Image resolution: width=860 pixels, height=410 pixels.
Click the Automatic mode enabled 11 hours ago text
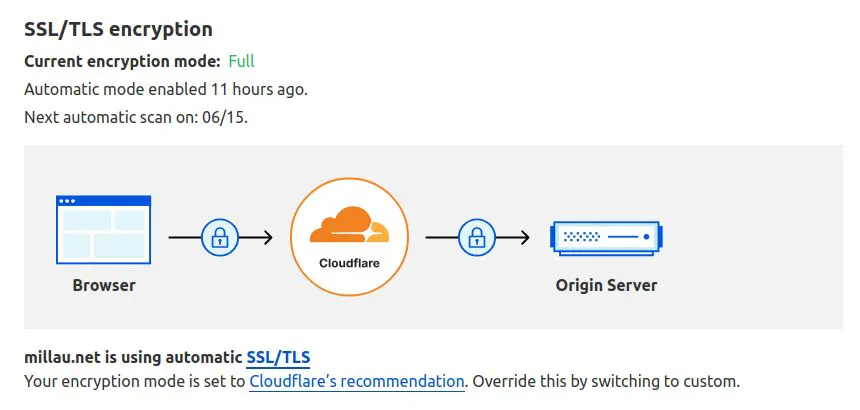[x=165, y=89]
